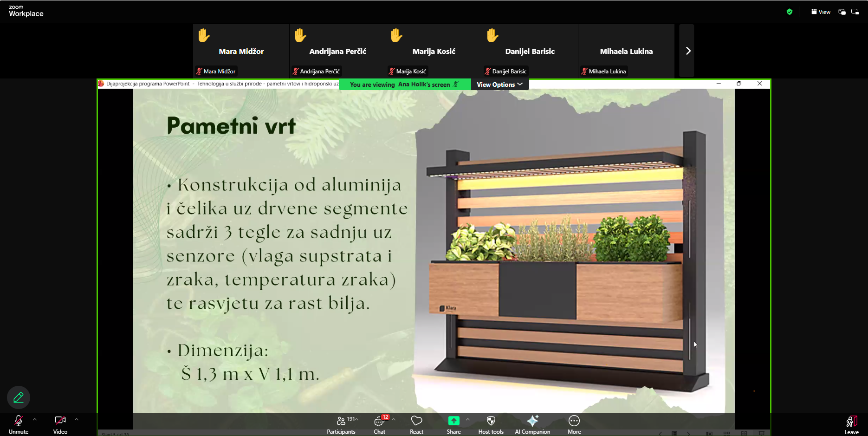Unmute the microphone
This screenshot has height=436, width=868.
click(x=18, y=423)
